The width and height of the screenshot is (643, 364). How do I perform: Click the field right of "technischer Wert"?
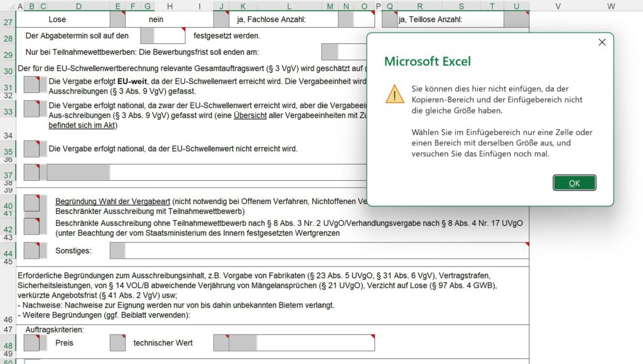point(294,343)
